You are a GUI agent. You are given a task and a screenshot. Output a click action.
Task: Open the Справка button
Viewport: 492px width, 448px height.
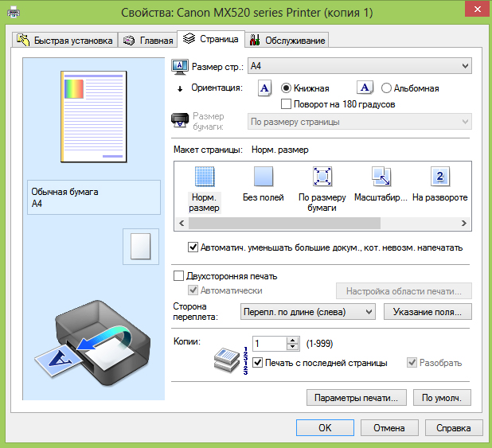pos(454,428)
